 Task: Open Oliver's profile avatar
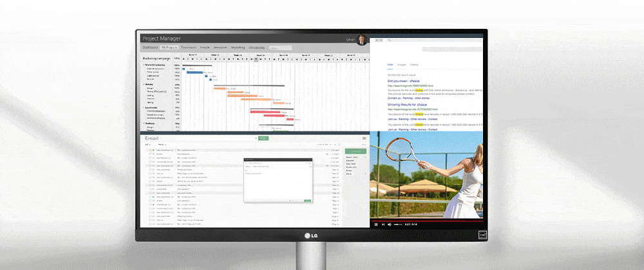362,40
